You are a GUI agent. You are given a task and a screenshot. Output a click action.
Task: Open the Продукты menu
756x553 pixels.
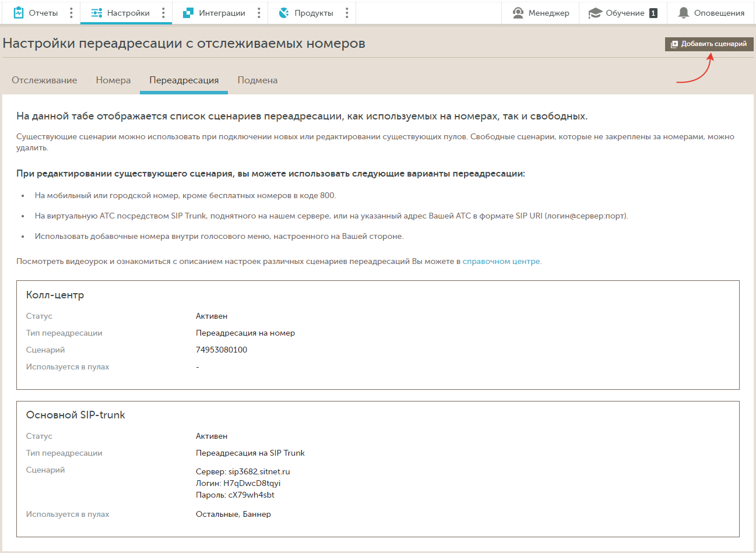pyautogui.click(x=314, y=13)
